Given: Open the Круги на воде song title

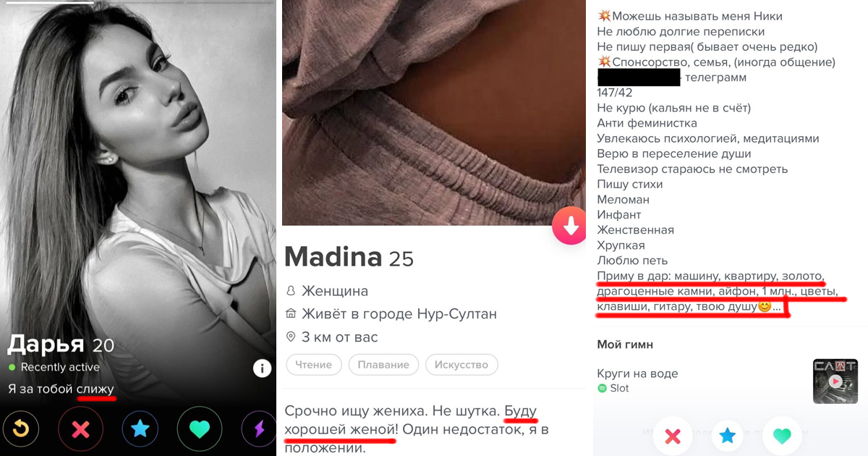Looking at the screenshot, I should tap(638, 373).
